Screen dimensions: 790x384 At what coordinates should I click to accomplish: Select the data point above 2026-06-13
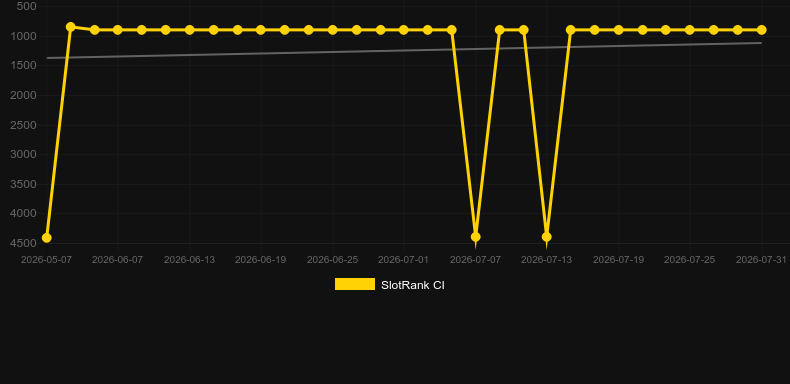click(x=189, y=30)
